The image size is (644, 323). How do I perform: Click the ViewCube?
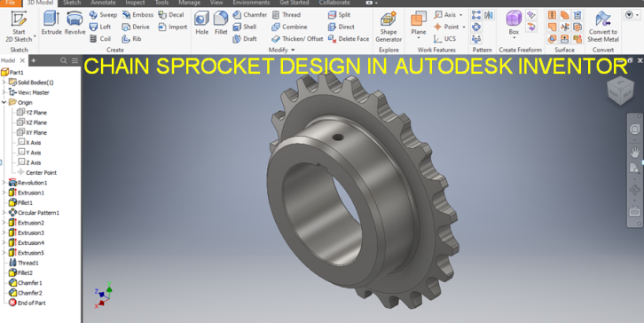point(621,91)
